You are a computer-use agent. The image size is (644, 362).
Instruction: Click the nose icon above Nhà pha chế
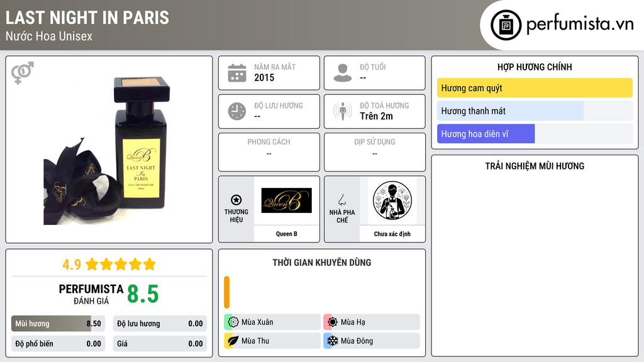pyautogui.click(x=341, y=200)
